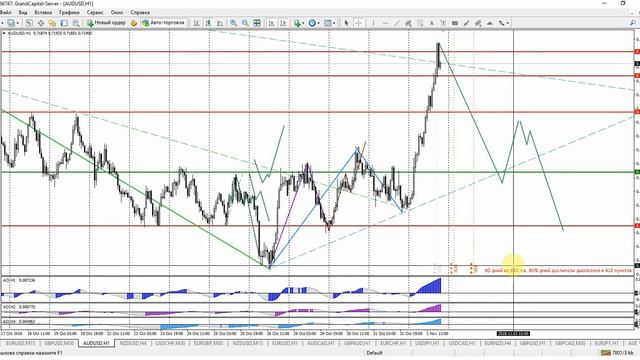Open the Indicators list icon
Screen dimensions: 640x360
(x=297, y=23)
